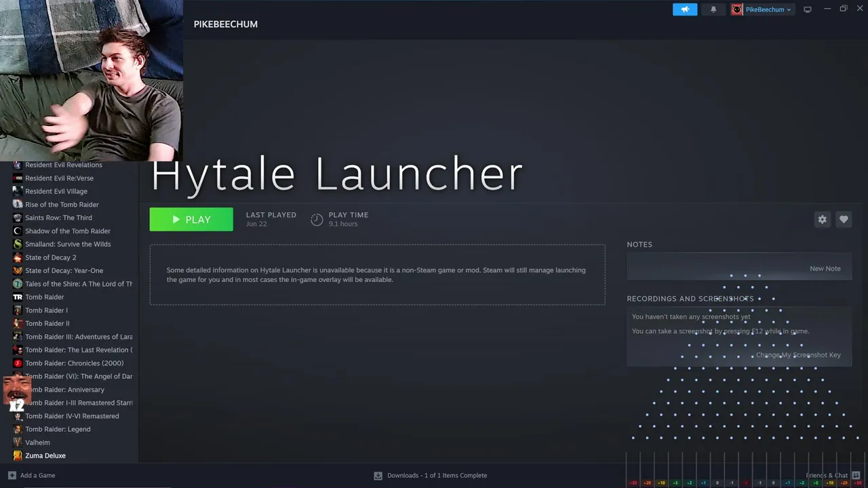The image size is (868, 488).
Task: Select Tomb Raider IV-VI Remastered
Action: (x=72, y=416)
